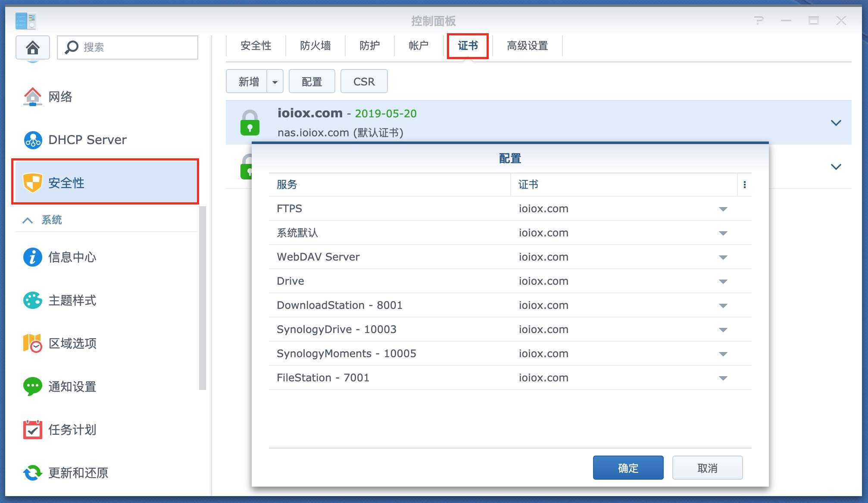This screenshot has height=503, width=868.
Task: Open 主题样式 theme palette icon
Action: [x=33, y=300]
